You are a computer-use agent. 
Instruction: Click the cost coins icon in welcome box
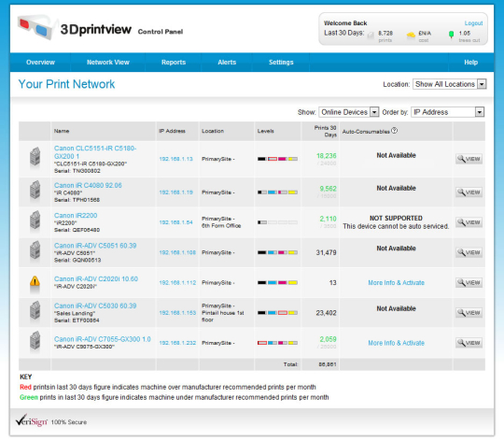click(x=411, y=35)
